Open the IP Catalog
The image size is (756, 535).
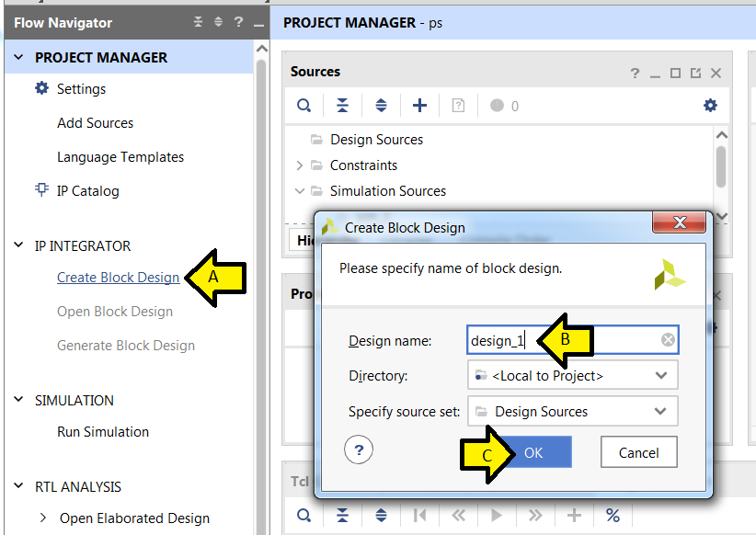pos(87,191)
